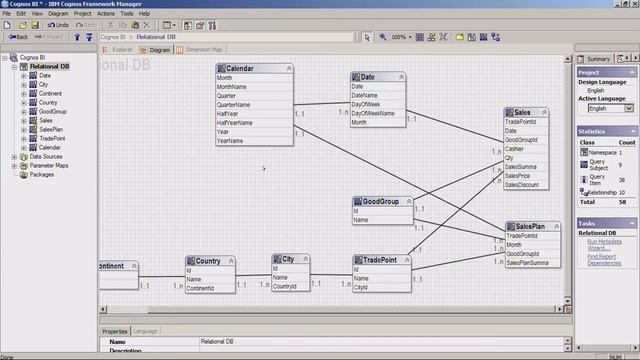
Task: Click the single up arrow icon
Action: pyautogui.click(x=77, y=37)
